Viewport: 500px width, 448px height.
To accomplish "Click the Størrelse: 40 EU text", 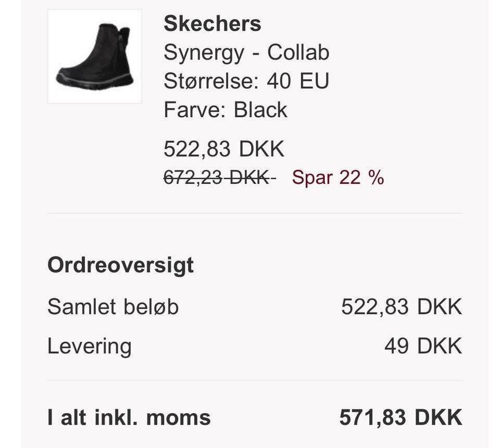I will click(x=246, y=81).
